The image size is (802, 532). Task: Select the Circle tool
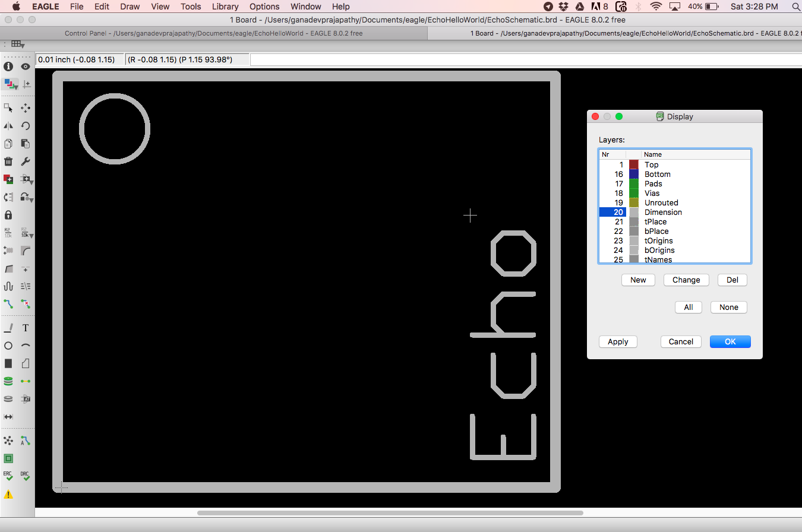[8, 346]
